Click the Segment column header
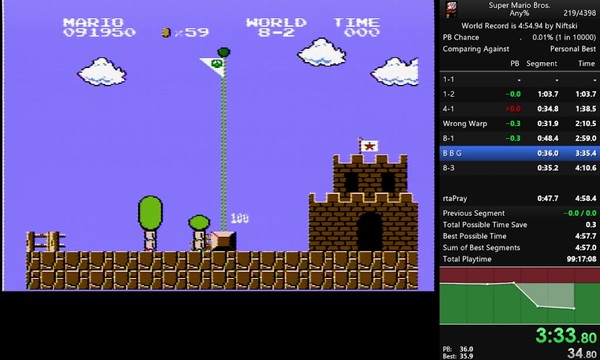 541,64
